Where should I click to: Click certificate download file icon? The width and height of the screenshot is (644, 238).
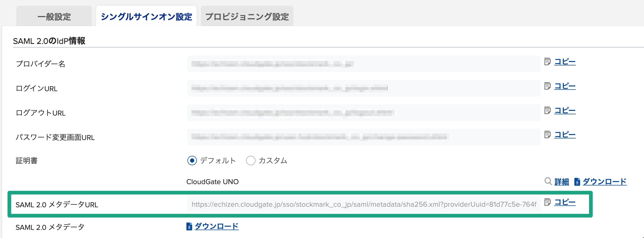click(577, 182)
